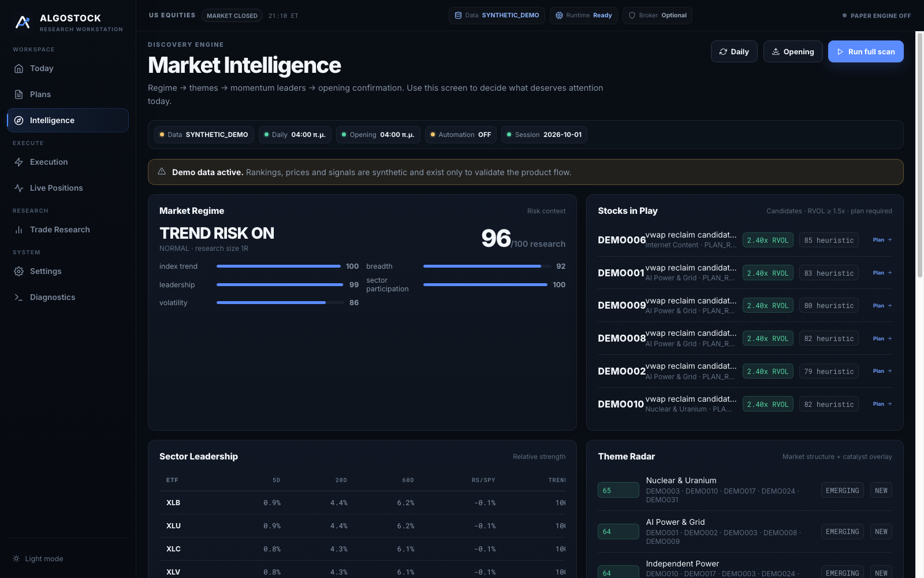Image resolution: width=924 pixels, height=578 pixels.
Task: Open the Today workspace page
Action: [68, 68]
